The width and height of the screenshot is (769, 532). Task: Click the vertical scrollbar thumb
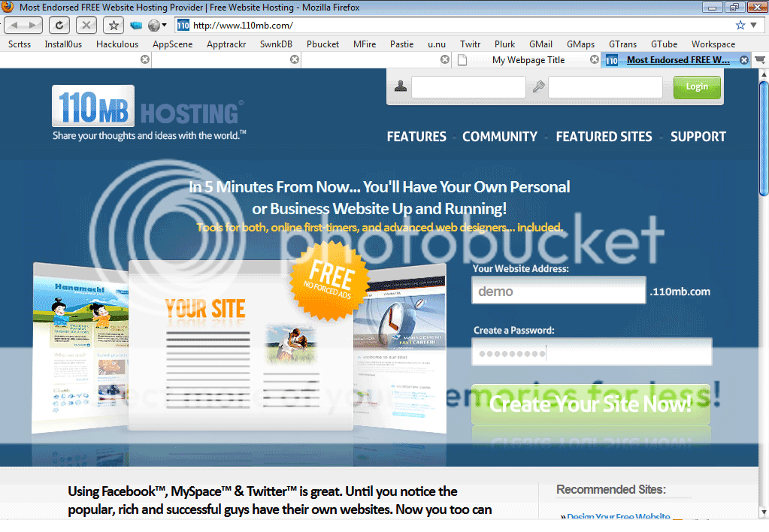(764, 138)
